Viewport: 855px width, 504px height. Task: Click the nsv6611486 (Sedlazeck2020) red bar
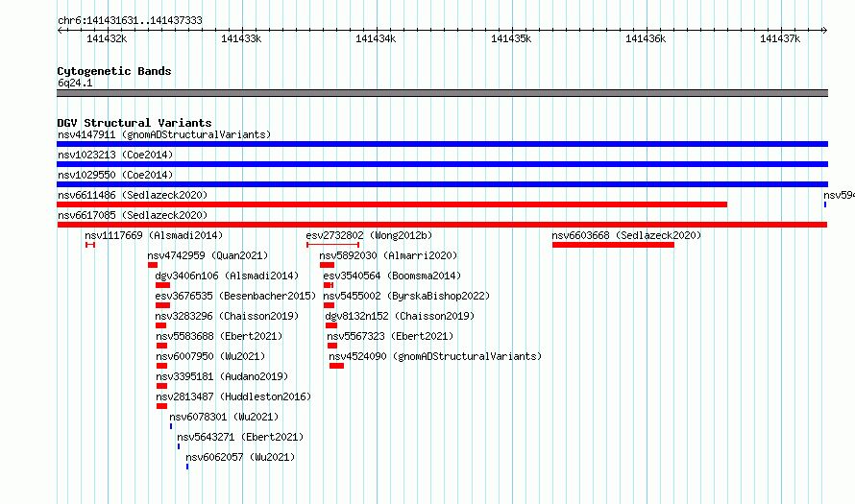392,204
